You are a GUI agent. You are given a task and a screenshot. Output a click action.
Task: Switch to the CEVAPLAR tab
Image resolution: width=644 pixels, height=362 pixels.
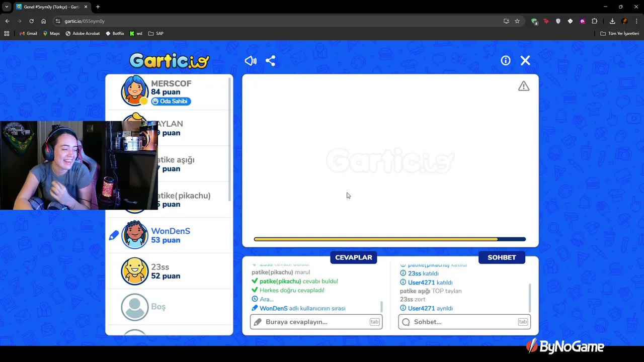coord(354,257)
